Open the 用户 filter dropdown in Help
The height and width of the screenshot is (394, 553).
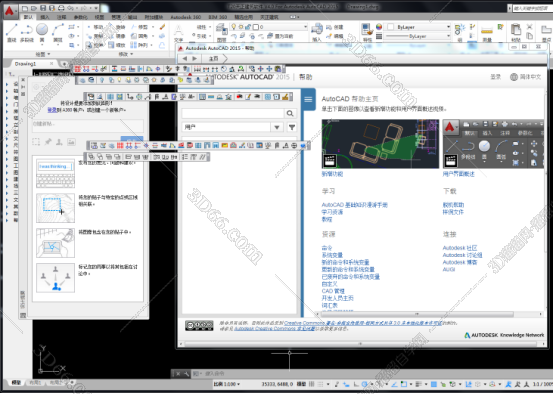[277, 127]
